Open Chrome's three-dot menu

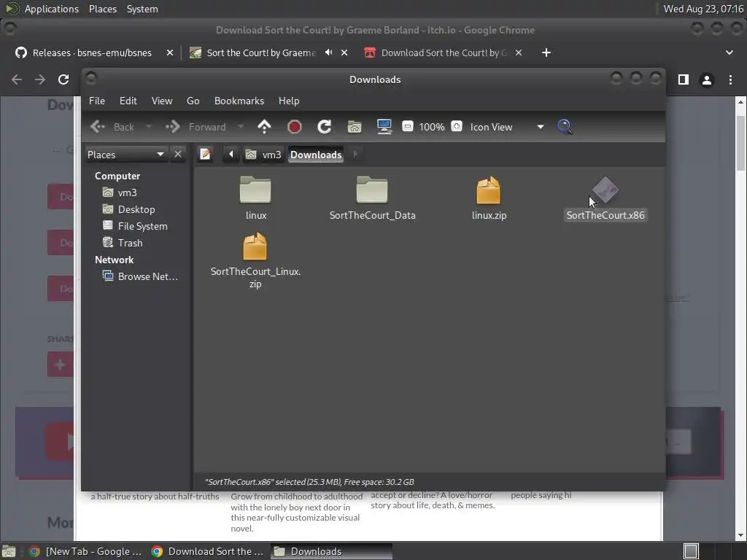[x=730, y=79]
